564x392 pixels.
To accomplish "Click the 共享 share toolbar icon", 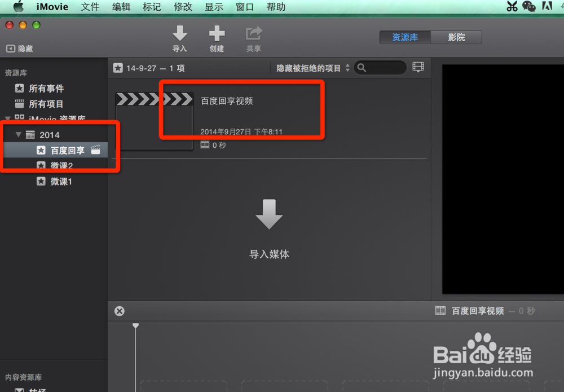I will (254, 33).
